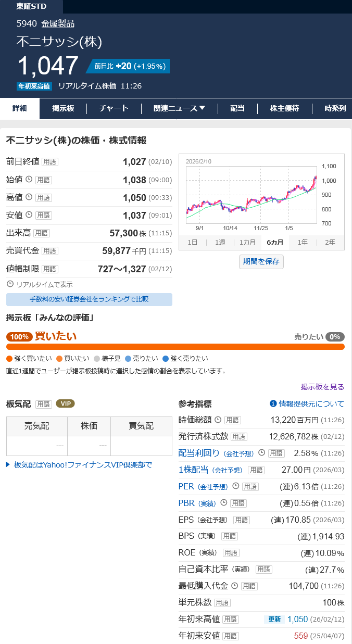Click the clock icon beside 安値
Image resolution: width=352 pixels, height=644 pixels.
pos(29,215)
